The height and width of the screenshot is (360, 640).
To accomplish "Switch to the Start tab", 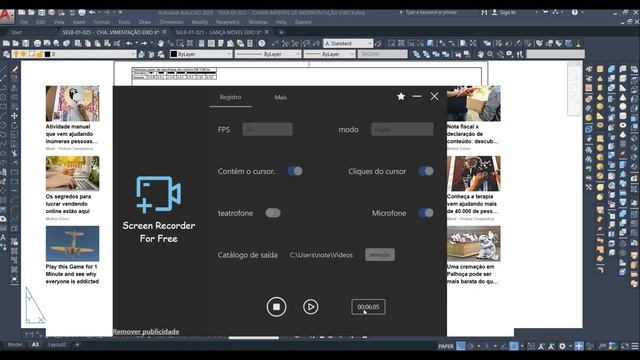I will (x=16, y=32).
